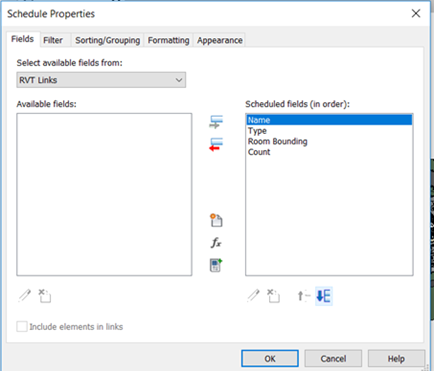
Task: Open the Add calculated parameter fx icon
Action: pos(216,243)
